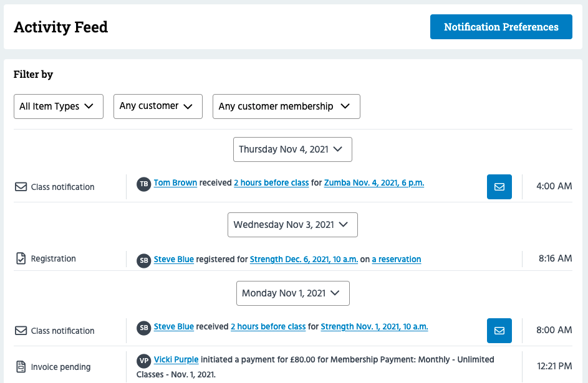Open Notification Preferences
Viewport: 588px width, 383px height.
tap(501, 27)
